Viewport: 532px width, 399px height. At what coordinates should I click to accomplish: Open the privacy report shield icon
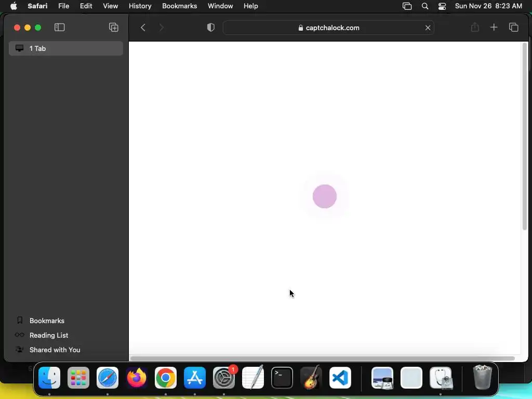click(x=211, y=28)
